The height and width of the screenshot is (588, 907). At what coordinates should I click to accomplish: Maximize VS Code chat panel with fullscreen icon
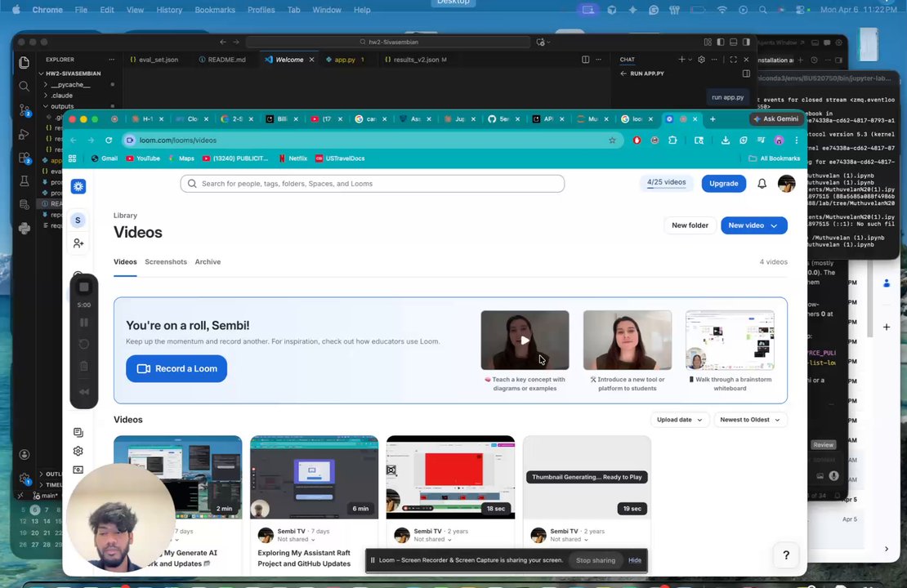click(x=734, y=60)
